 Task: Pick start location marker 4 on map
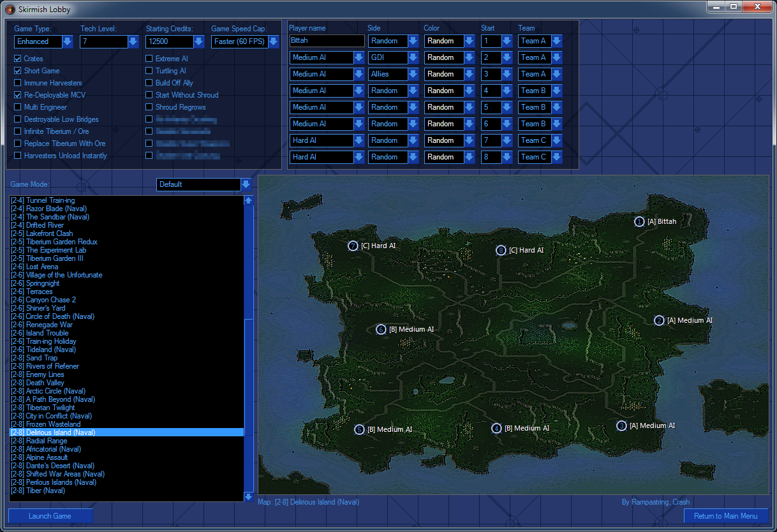(496, 428)
